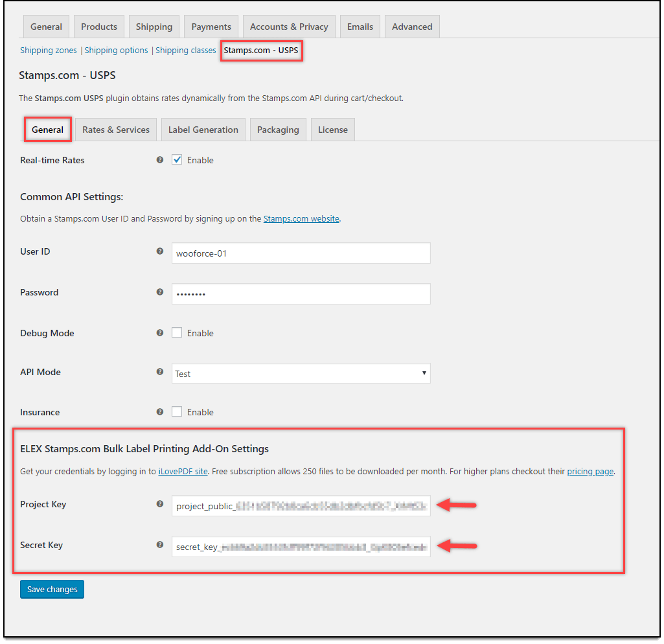Open the pricing page link
The width and height of the screenshot is (664, 644).
pyautogui.click(x=590, y=472)
